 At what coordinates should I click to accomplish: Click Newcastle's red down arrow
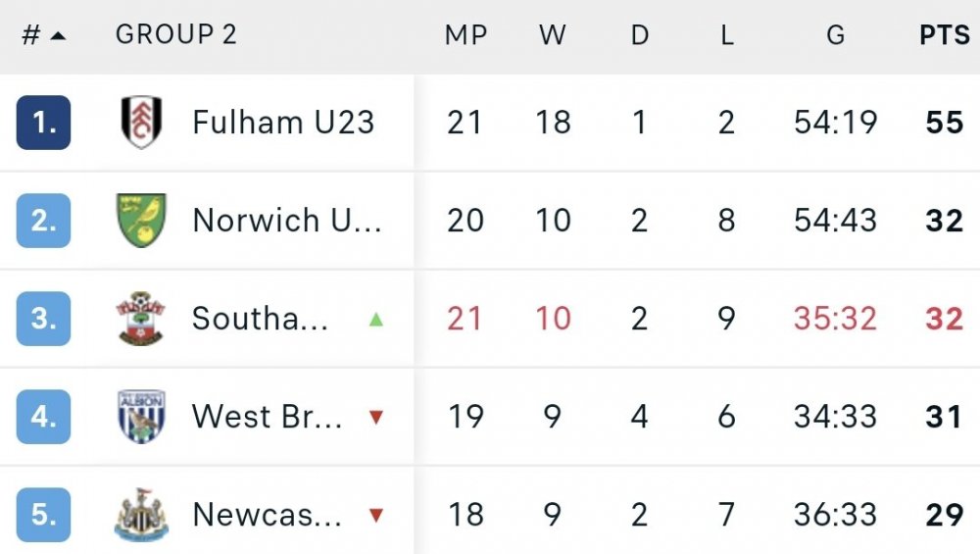coord(375,516)
